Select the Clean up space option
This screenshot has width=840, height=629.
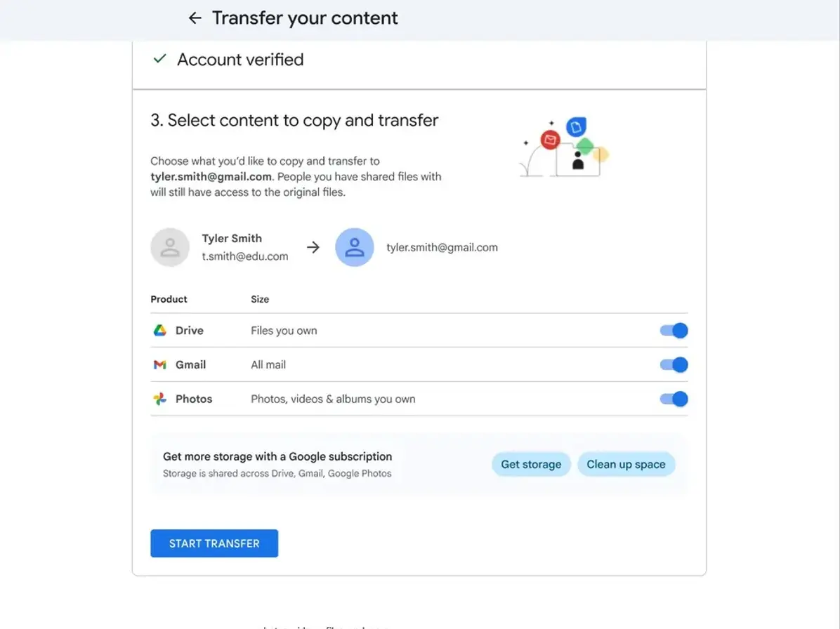click(626, 464)
